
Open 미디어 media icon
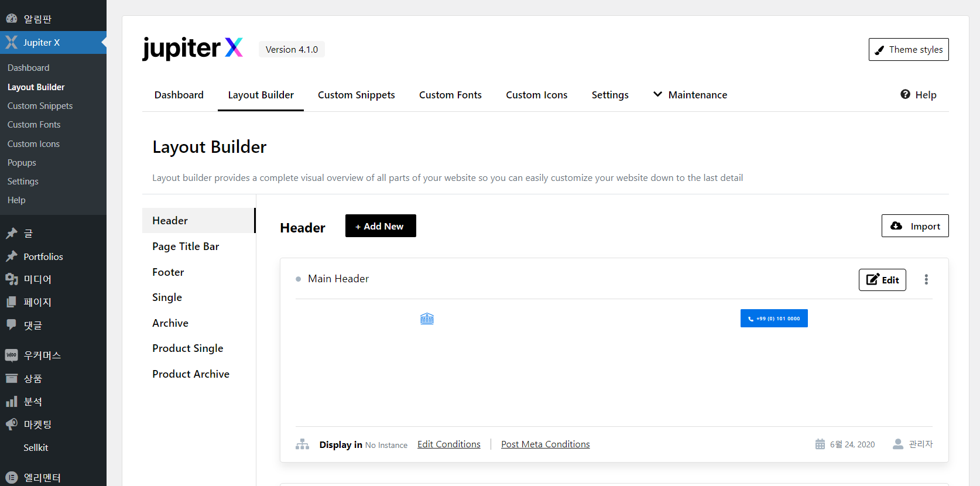[12, 279]
